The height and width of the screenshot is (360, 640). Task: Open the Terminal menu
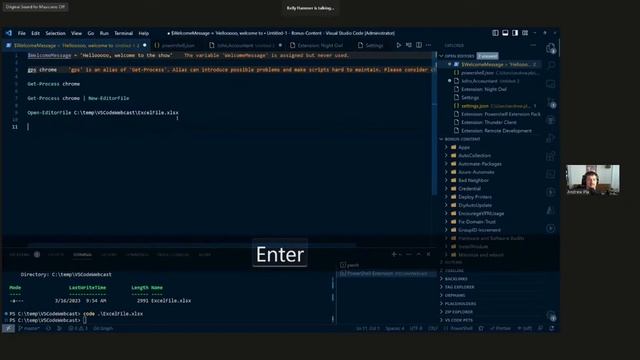tap(123, 33)
